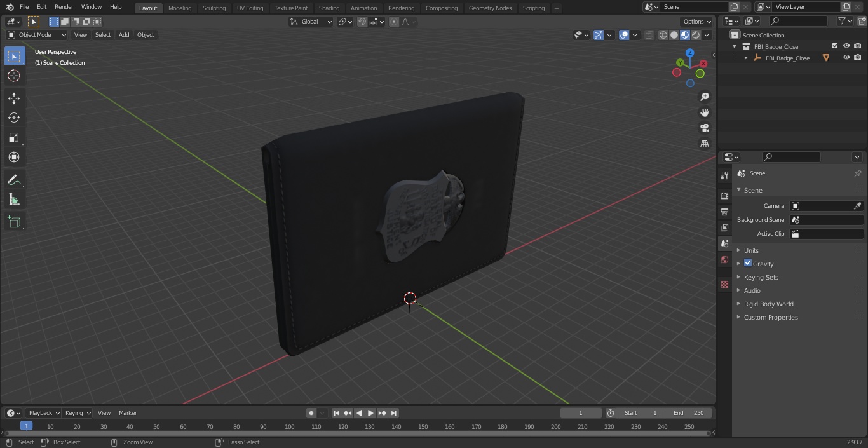Choose the Add Cube tool
This screenshot has width=868, height=448.
(14, 222)
